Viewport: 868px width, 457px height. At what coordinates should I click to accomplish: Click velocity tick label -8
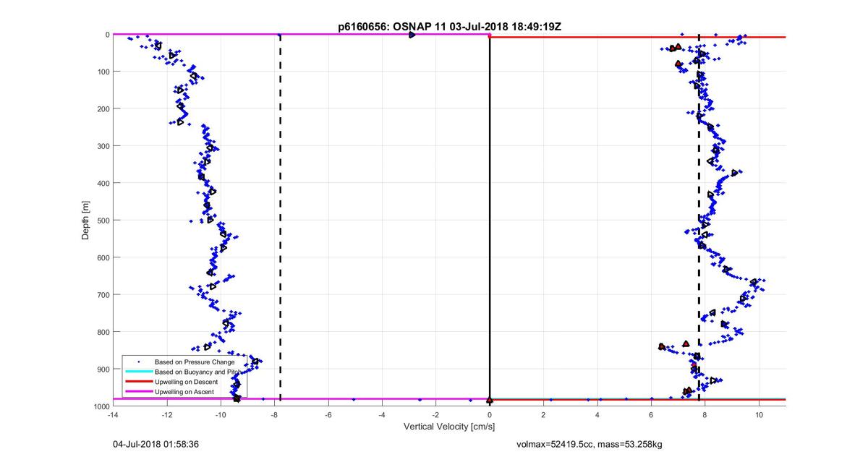point(274,415)
